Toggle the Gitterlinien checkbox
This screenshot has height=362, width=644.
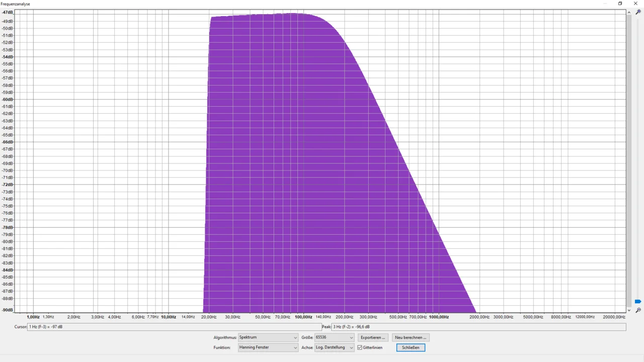[x=360, y=347]
